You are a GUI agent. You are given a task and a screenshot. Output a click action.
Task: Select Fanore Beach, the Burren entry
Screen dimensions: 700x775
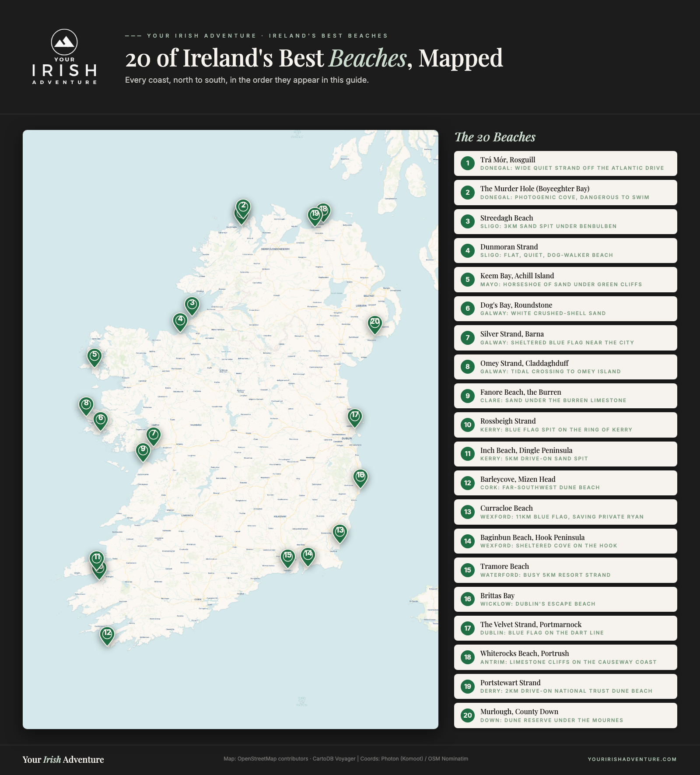tap(566, 396)
